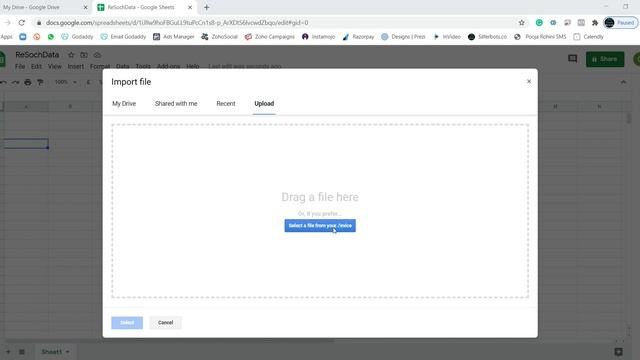Open the all sheets list icon
Screen dimensions: 640x360
click(22, 351)
